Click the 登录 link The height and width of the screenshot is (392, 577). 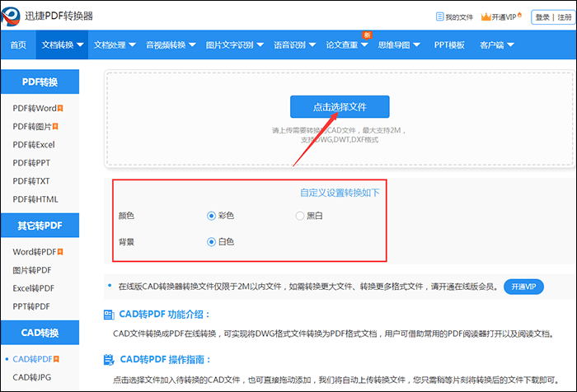[542, 17]
